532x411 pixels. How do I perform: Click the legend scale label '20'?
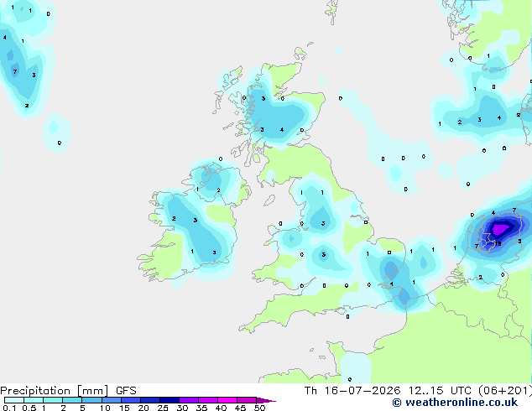[x=143, y=408]
